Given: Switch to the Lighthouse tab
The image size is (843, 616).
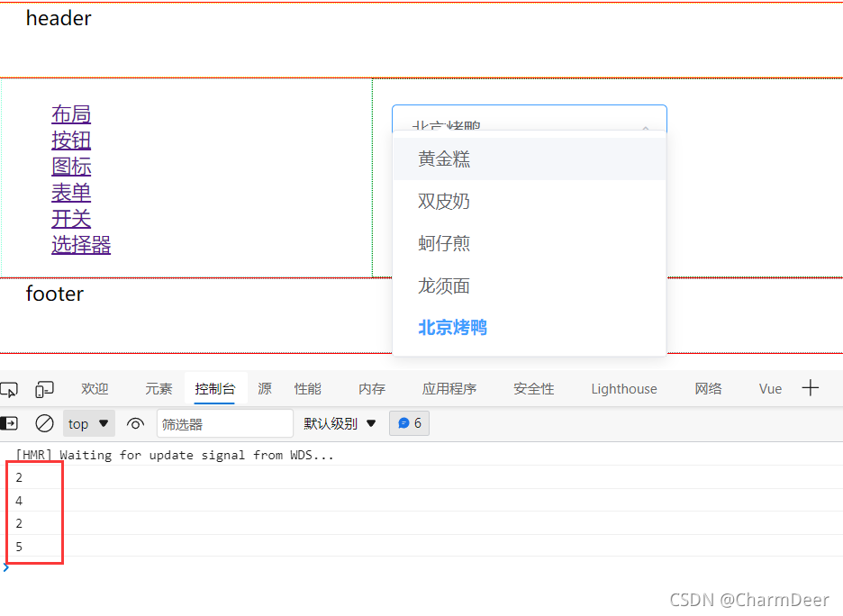Looking at the screenshot, I should pyautogui.click(x=623, y=389).
